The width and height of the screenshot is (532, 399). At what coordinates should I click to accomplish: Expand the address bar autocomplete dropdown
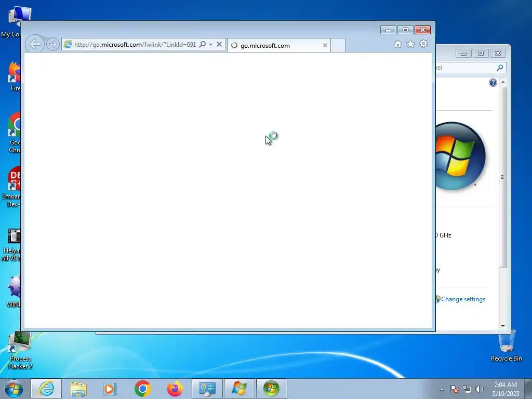pyautogui.click(x=211, y=45)
